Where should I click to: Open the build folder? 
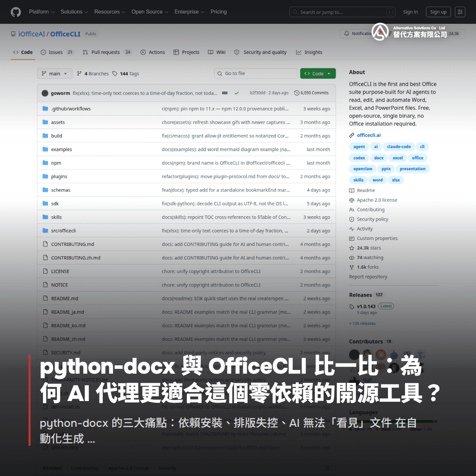pos(57,136)
